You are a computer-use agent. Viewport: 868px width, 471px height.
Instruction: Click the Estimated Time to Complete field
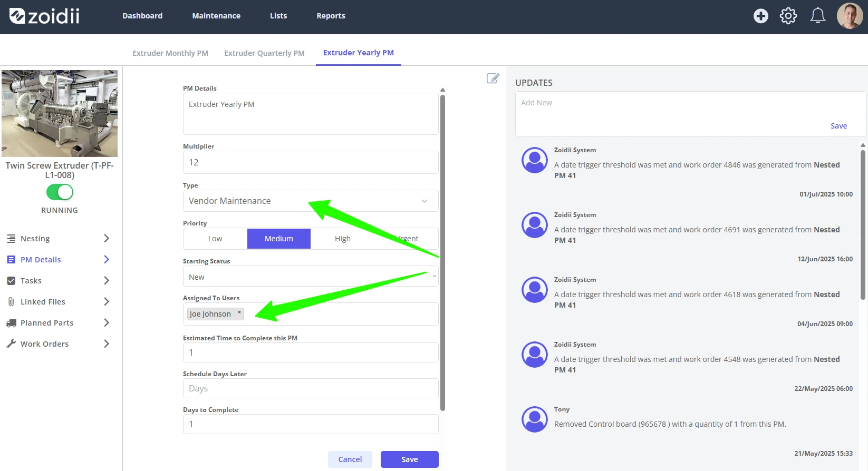[311, 352]
